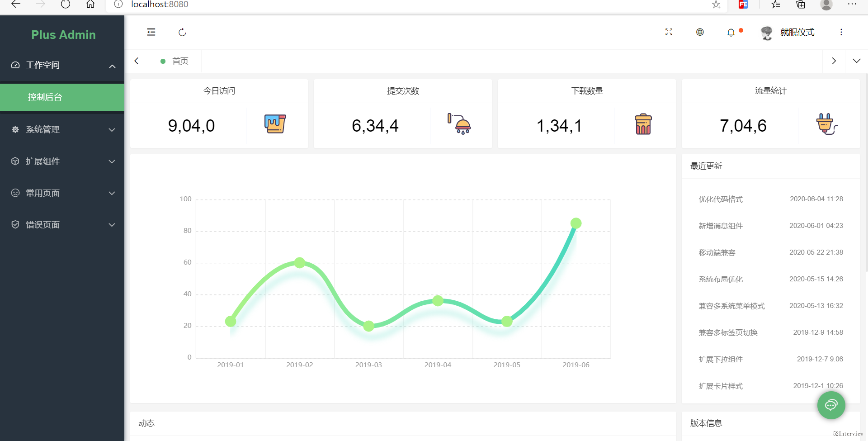This screenshot has width=868, height=441.
Task: Click the 2019-01 data point on the chart
Action: pos(231,321)
